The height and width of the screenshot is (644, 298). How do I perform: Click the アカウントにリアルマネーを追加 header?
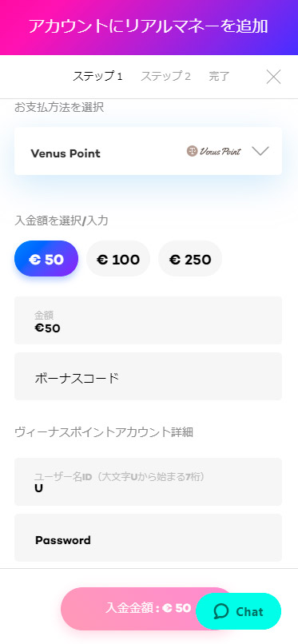coord(148,26)
